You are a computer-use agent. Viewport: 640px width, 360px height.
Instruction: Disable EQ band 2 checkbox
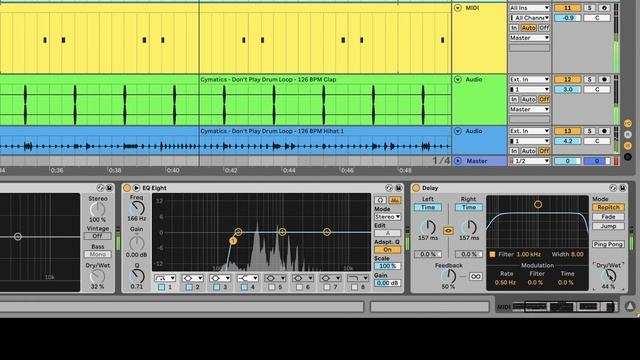coord(189,287)
